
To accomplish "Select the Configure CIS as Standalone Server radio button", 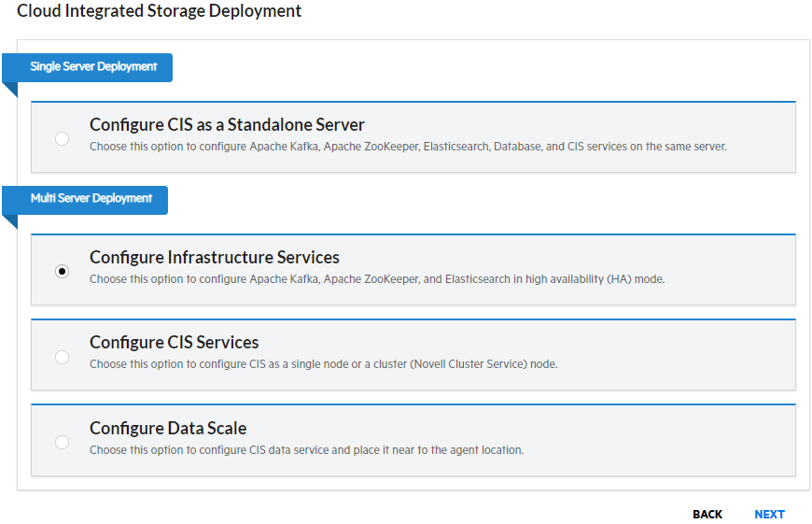I will tap(62, 138).
